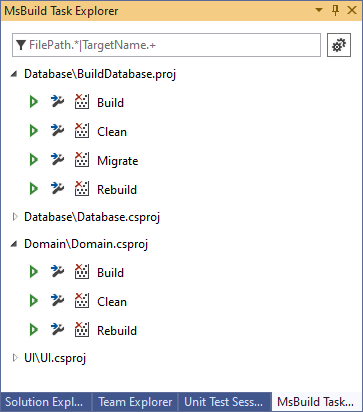Click the dotted red-X icon next to BuildDatabase Clean
Viewport: 363px width, 412px height.
point(82,131)
